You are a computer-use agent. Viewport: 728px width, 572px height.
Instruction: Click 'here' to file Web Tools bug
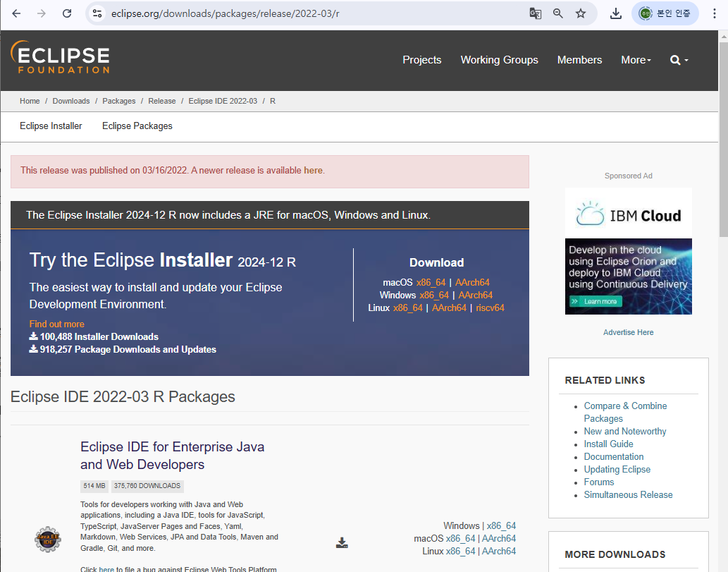pos(106,569)
